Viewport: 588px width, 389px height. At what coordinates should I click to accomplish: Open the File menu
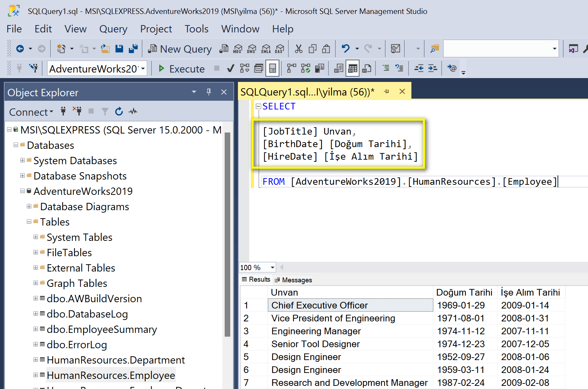tap(14, 29)
